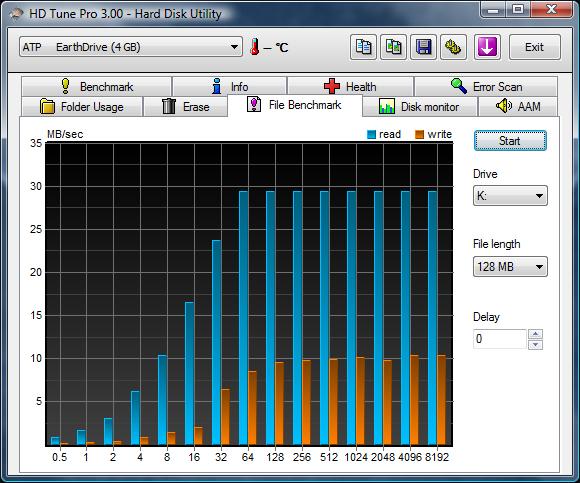Open the options gear icon
The height and width of the screenshot is (483, 580).
(x=453, y=47)
